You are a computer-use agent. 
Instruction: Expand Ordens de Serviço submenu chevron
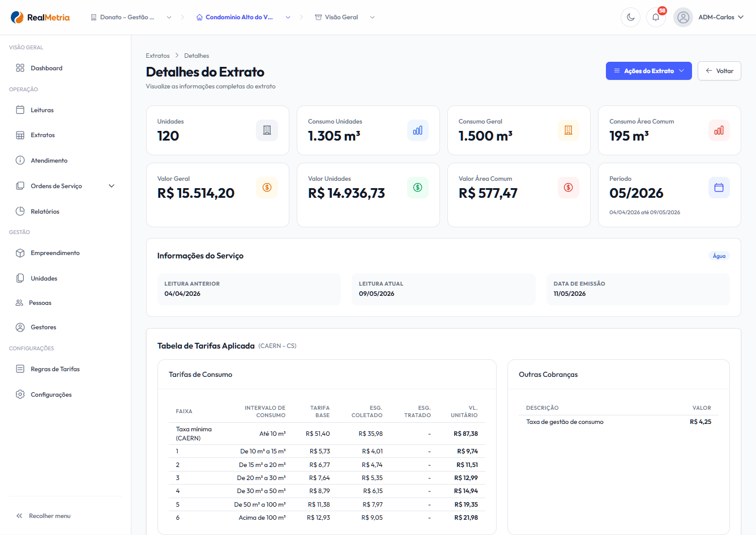112,186
